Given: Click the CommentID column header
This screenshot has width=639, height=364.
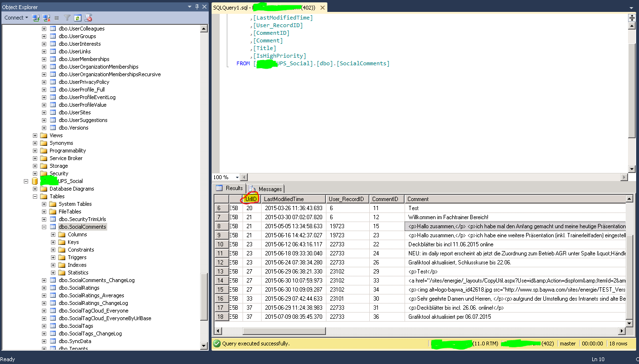Looking at the screenshot, I should click(x=386, y=199).
